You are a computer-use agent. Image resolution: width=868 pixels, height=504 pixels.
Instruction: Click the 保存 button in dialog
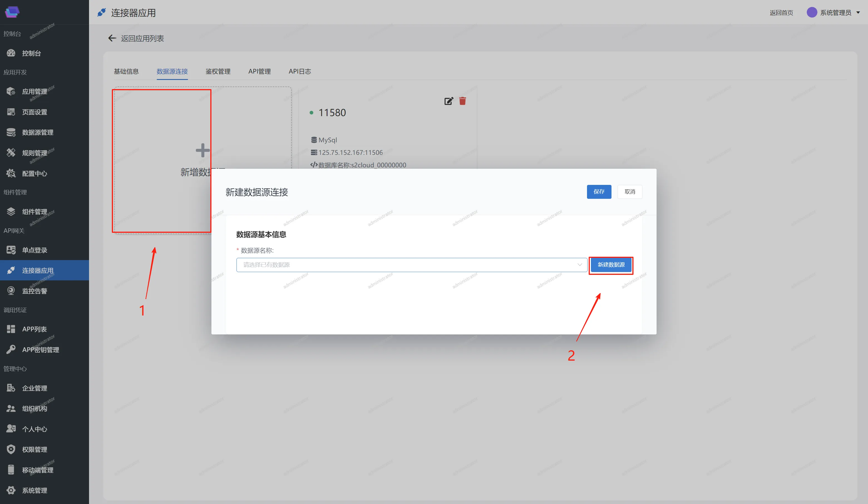click(599, 192)
